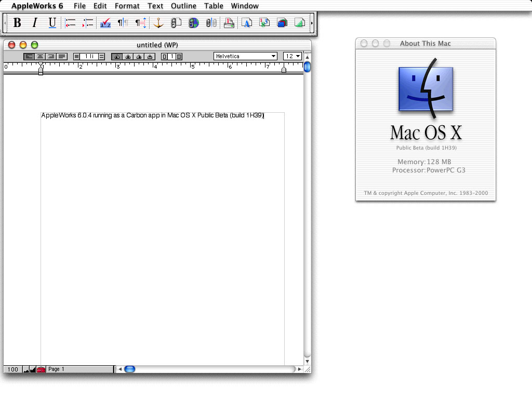Click the horizontal scrollbar blue thumb
The image size is (532, 399).
(129, 369)
